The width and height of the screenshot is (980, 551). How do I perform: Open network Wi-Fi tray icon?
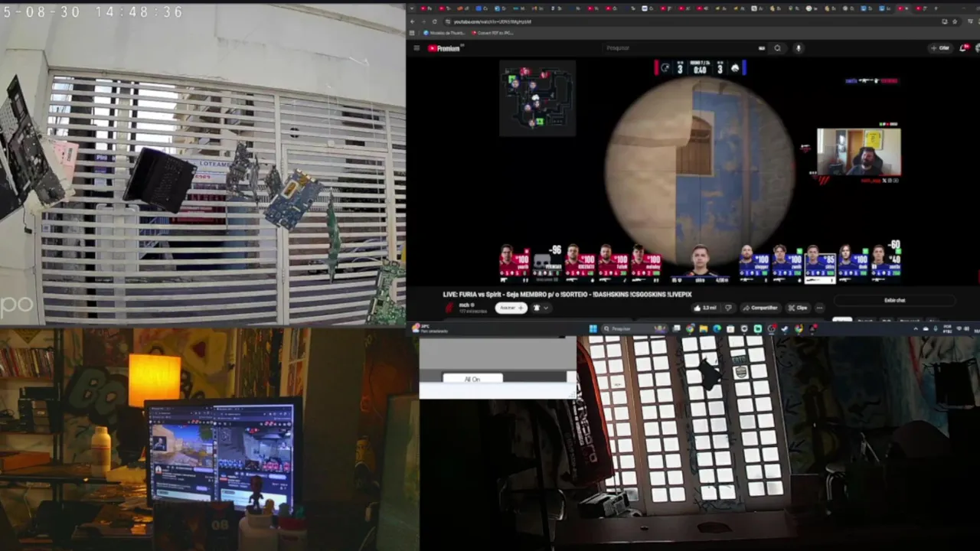960,328
